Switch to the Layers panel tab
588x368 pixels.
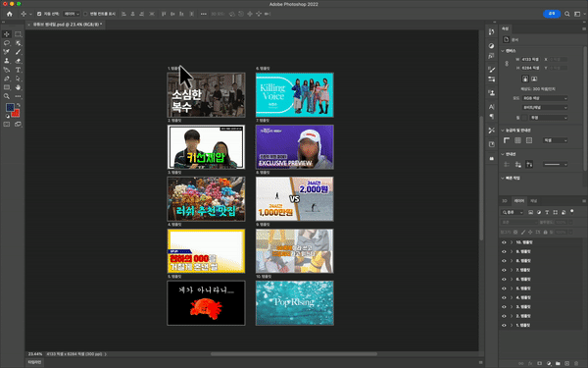point(519,201)
